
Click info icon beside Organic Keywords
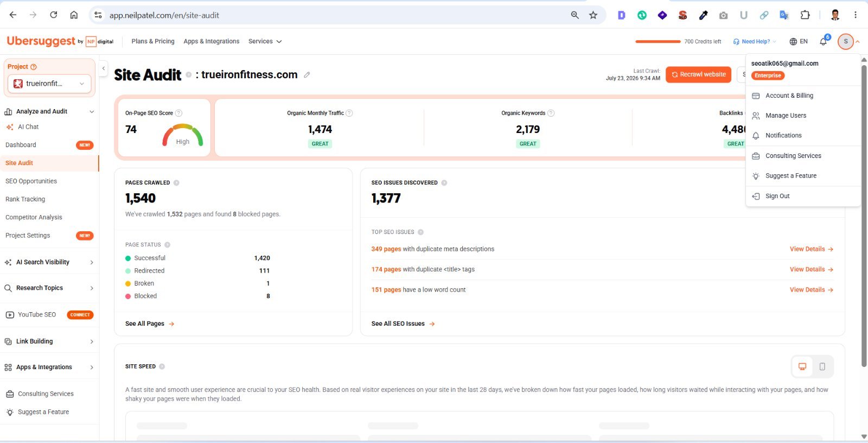pyautogui.click(x=551, y=113)
